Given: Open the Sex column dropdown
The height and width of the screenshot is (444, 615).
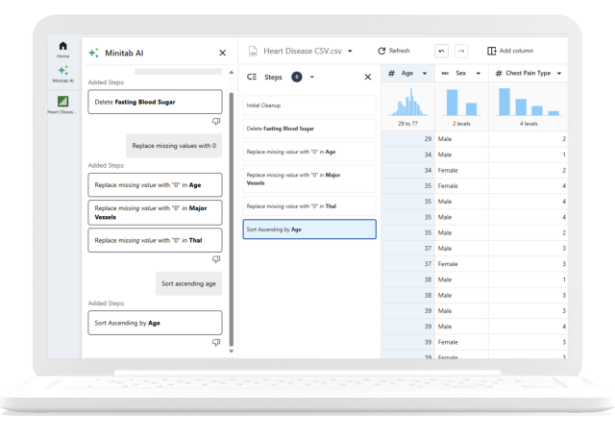Looking at the screenshot, I should tap(478, 73).
